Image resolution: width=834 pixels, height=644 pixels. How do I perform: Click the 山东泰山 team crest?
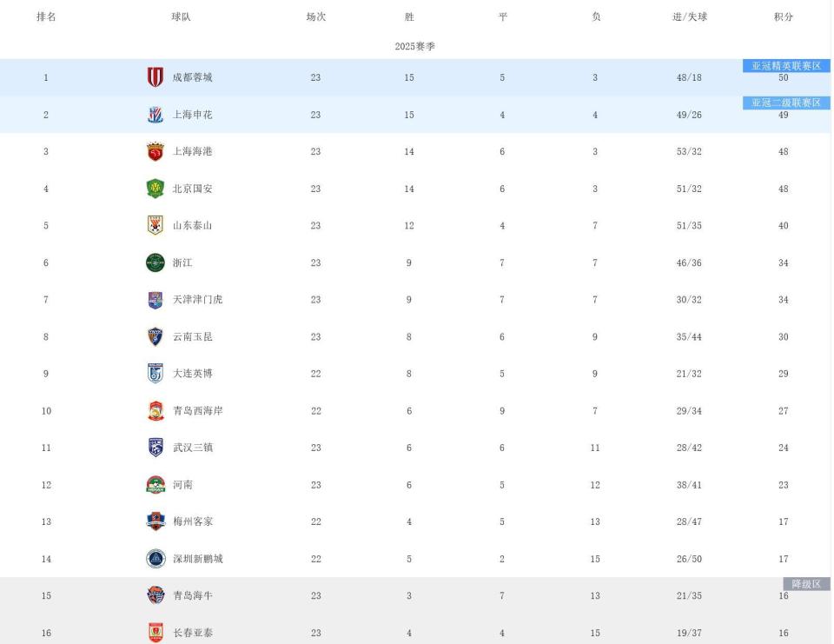point(155,225)
